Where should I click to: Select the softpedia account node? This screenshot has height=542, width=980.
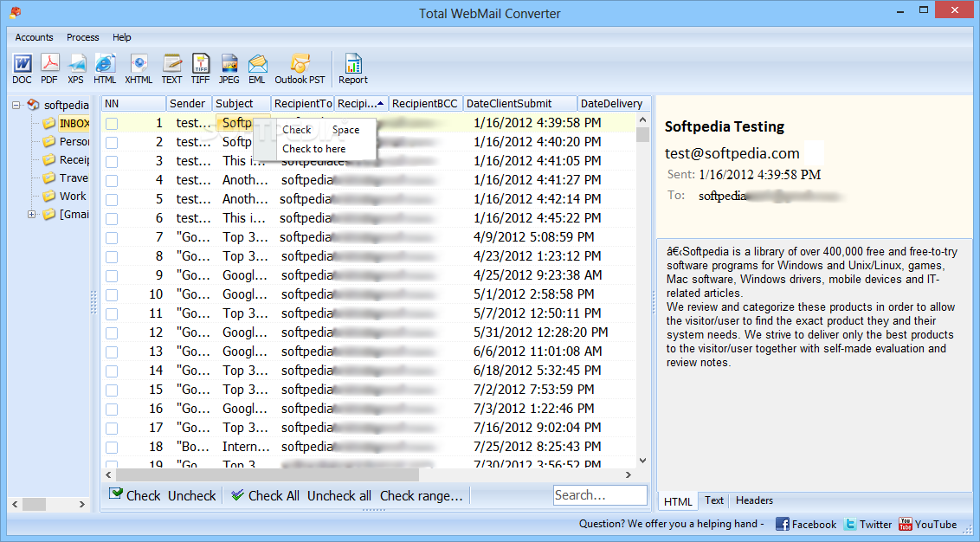click(67, 105)
